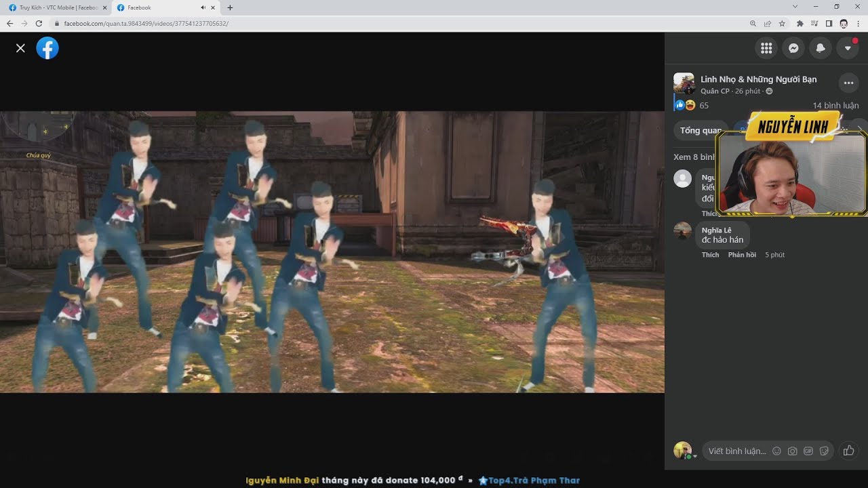
Task: Open Nghĩa Lê's comment 5 phút timestamp
Action: pos(774,255)
